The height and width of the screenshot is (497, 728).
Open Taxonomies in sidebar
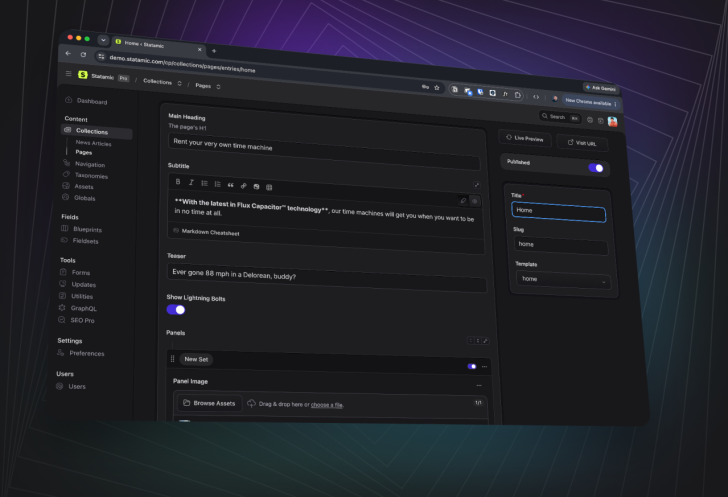(85, 175)
